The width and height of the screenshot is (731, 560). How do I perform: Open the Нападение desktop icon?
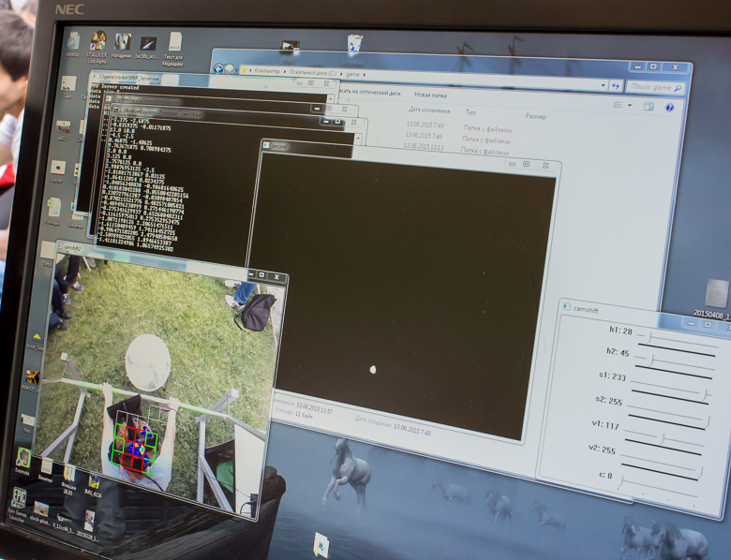(x=122, y=46)
